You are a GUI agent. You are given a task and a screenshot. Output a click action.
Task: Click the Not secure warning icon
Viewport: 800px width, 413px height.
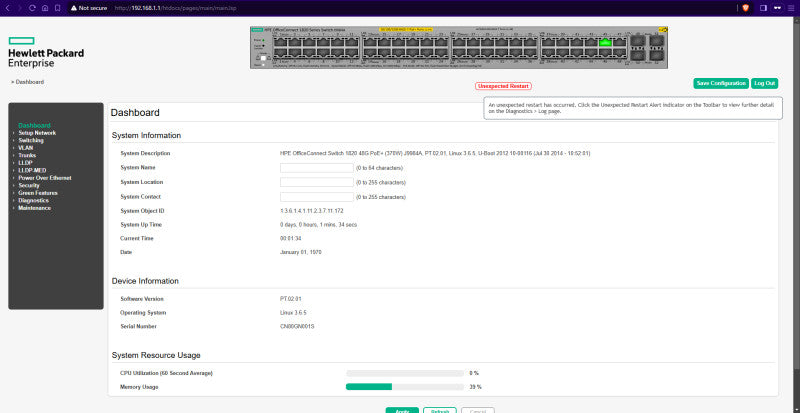click(74, 8)
